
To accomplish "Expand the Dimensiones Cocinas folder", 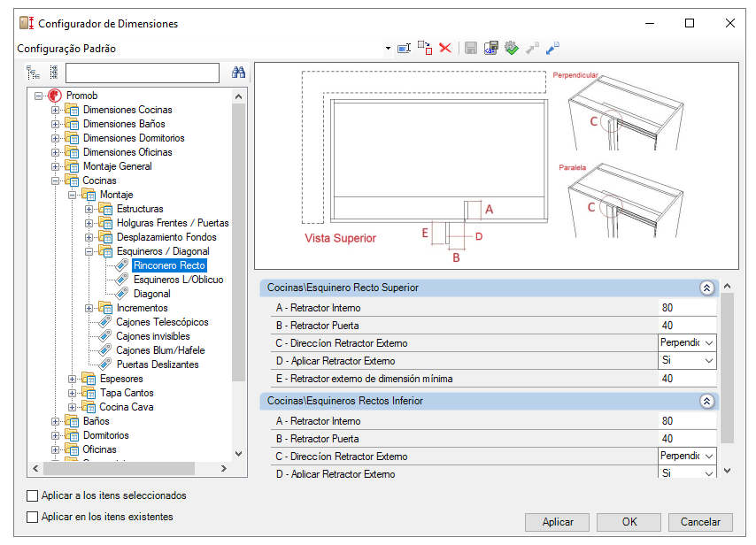I will click(56, 110).
